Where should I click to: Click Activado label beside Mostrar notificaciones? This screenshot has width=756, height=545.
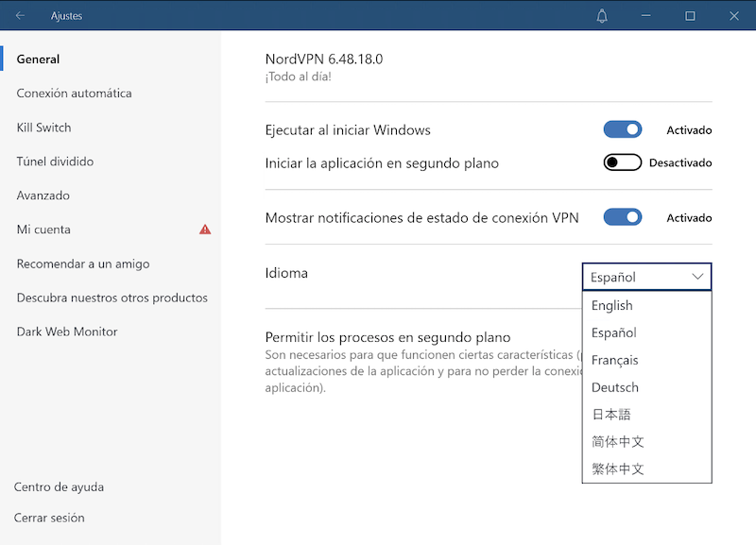tap(689, 218)
